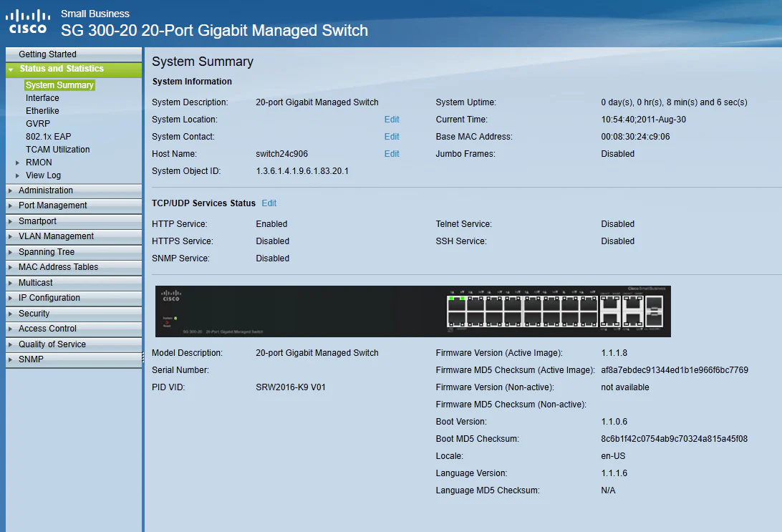Image resolution: width=782 pixels, height=532 pixels.
Task: Click the switch front panel image
Action: point(413,311)
